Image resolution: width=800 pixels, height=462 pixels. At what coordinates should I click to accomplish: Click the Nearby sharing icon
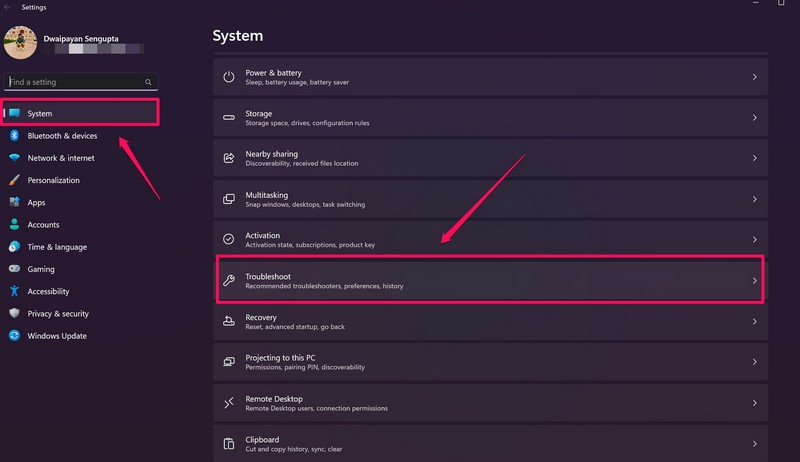[229, 158]
